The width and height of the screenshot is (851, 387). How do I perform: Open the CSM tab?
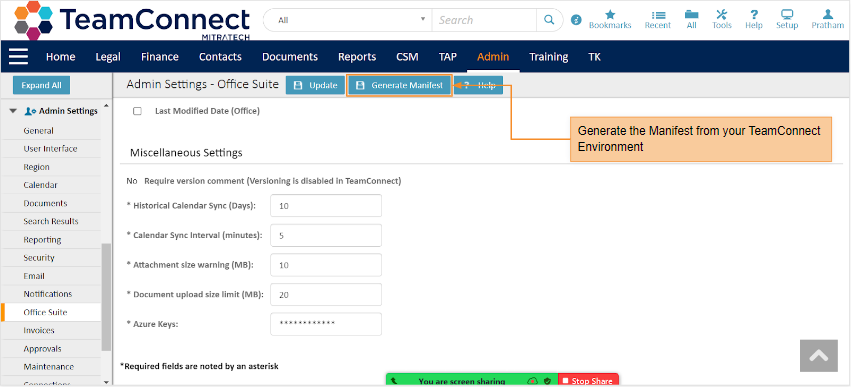coord(407,56)
